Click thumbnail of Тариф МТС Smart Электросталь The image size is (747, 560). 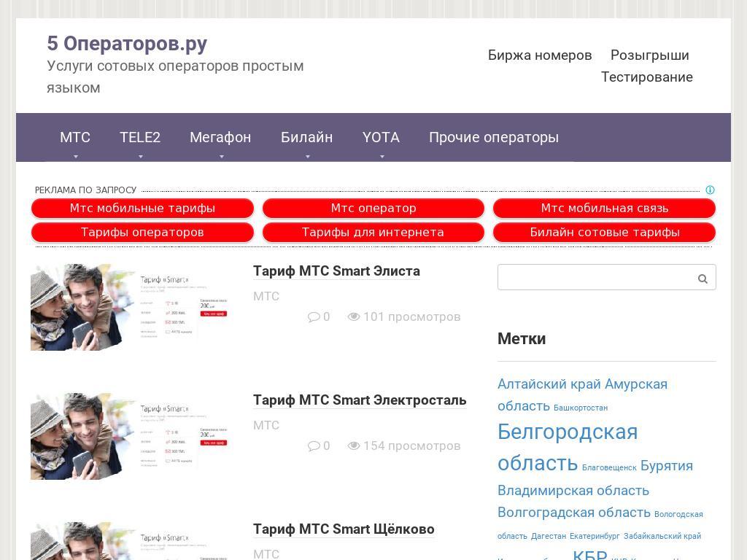click(x=131, y=436)
